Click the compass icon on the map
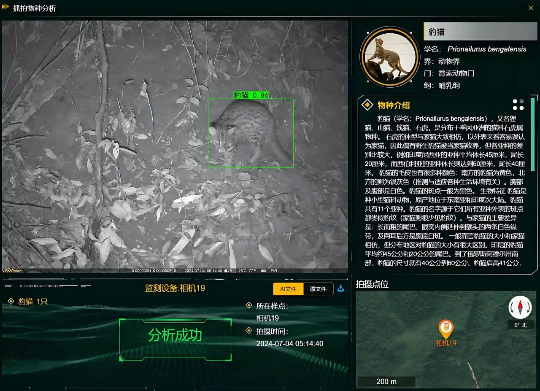 click(x=520, y=307)
